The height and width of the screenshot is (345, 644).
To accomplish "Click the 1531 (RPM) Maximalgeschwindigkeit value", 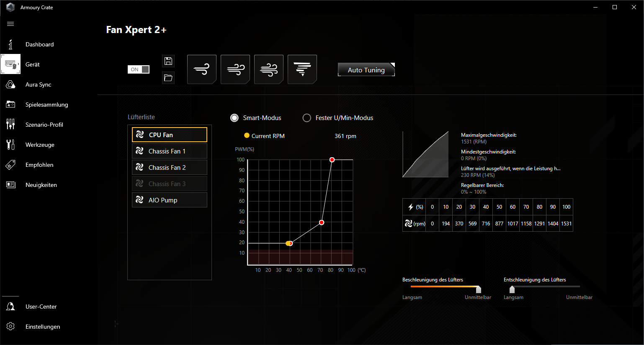I will click(x=474, y=142).
